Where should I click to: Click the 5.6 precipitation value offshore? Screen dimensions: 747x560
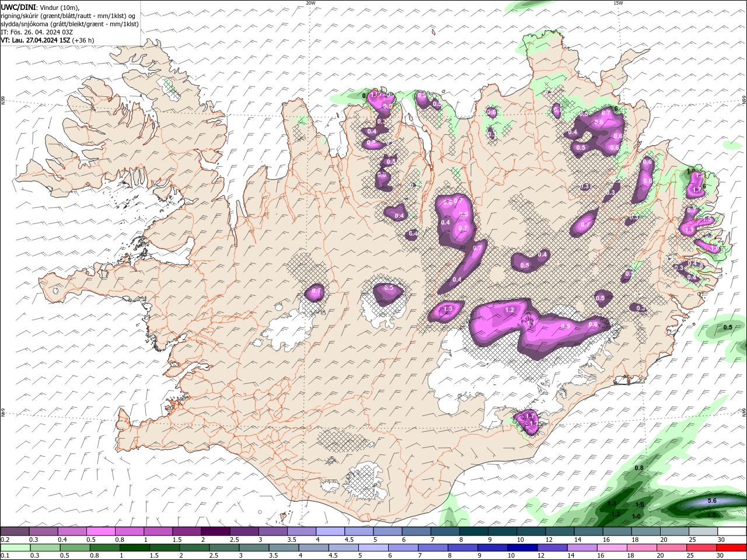(712, 501)
